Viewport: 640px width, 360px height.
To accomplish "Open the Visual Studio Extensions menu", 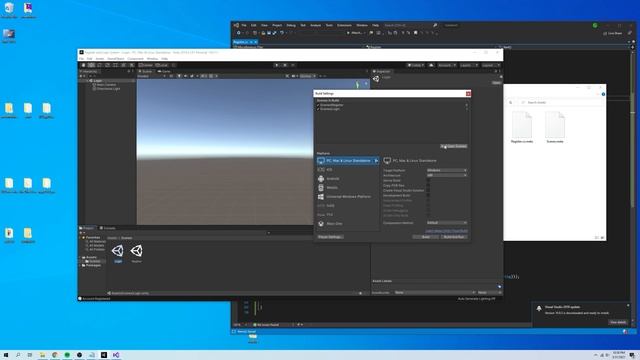I will click(x=344, y=25).
